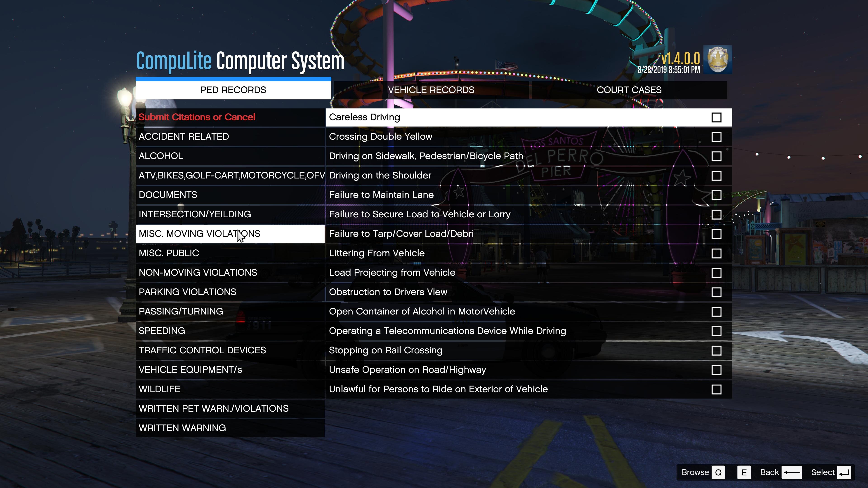Viewport: 868px width, 488px height.
Task: Select Unsafe Operation on Road/Highway entry
Action: [x=407, y=370]
